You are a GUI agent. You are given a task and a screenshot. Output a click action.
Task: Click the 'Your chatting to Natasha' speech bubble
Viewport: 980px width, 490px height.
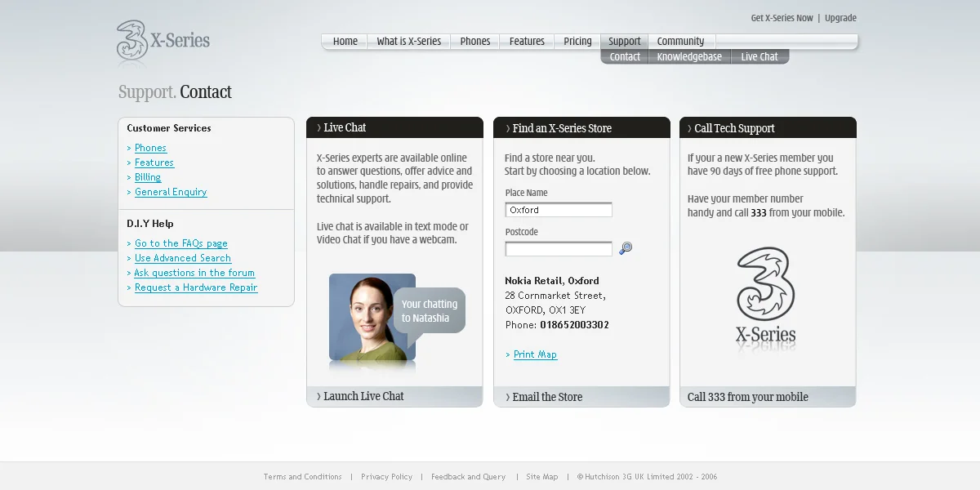[430, 311]
